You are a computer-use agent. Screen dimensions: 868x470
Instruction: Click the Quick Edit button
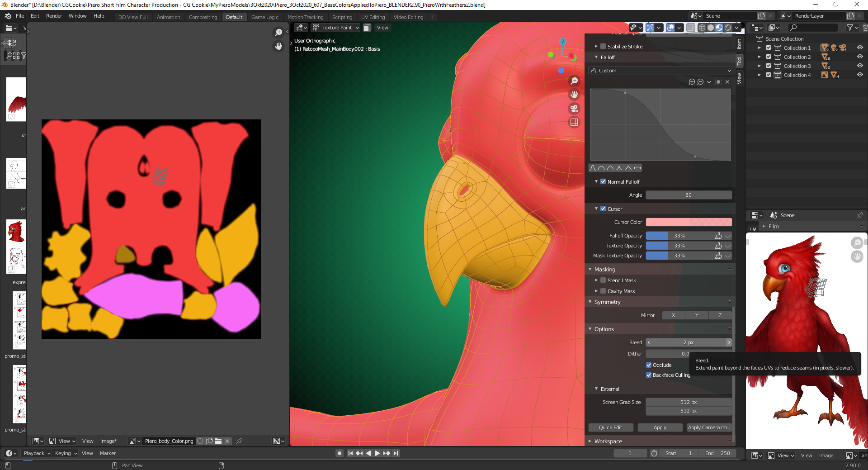pyautogui.click(x=611, y=427)
